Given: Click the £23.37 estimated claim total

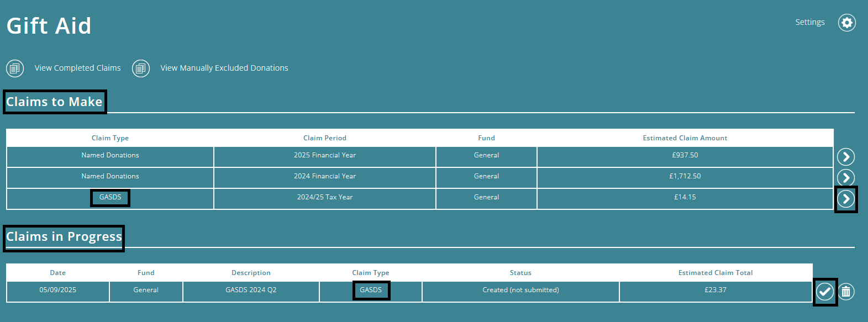Looking at the screenshot, I should (x=716, y=290).
